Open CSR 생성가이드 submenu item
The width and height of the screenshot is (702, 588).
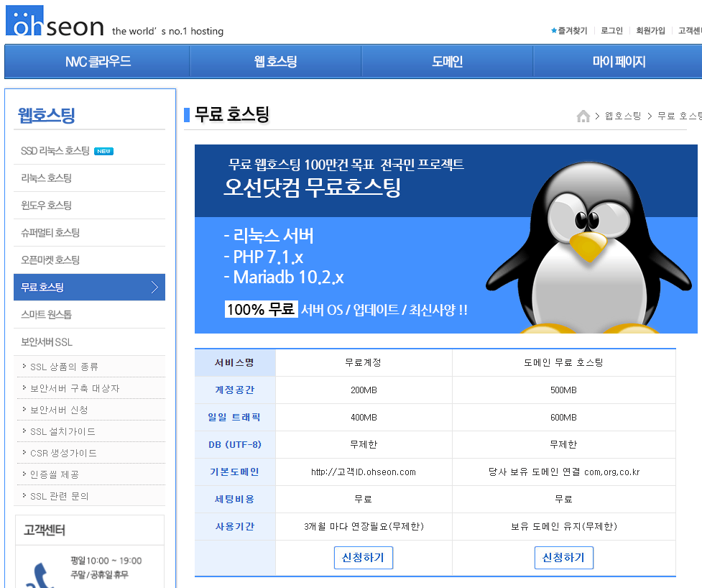63,453
